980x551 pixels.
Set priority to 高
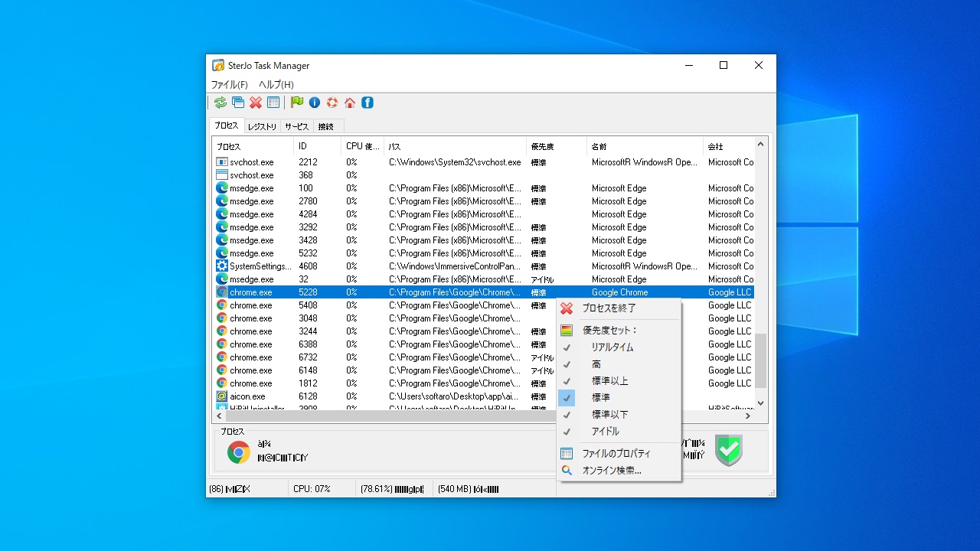coord(619,364)
